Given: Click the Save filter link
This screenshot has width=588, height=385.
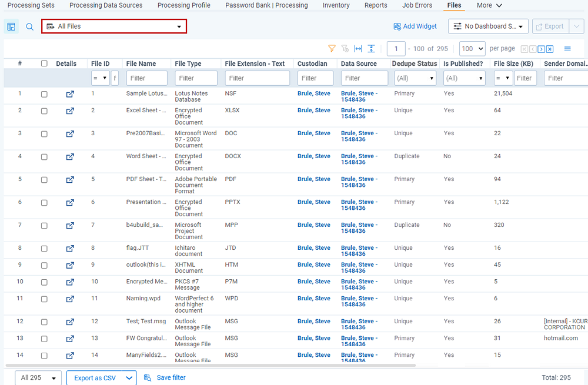Looking at the screenshot, I should coord(165,377).
